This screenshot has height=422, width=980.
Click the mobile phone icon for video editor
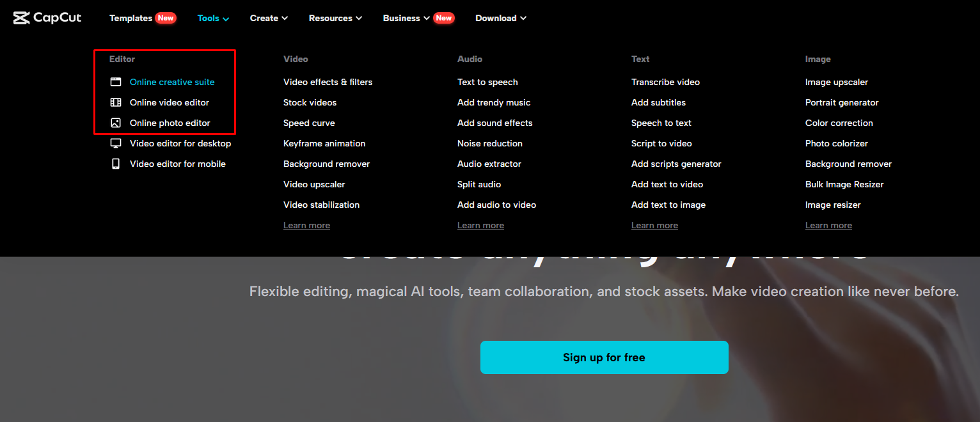(116, 164)
